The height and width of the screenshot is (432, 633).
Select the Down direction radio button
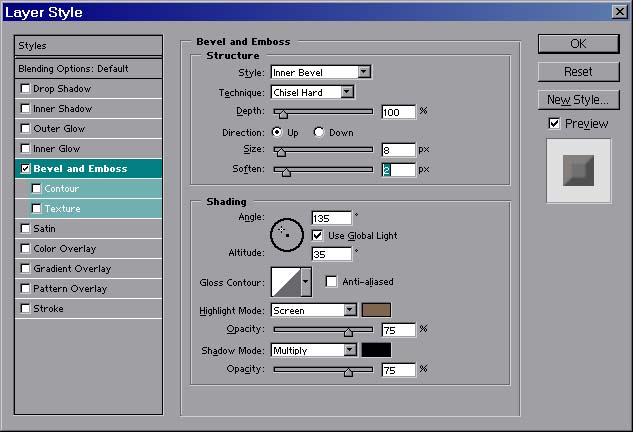[x=319, y=132]
